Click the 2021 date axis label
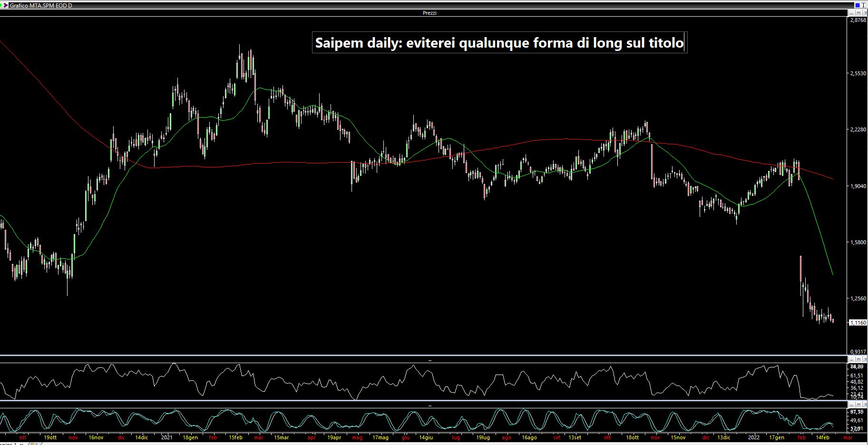 click(167, 437)
